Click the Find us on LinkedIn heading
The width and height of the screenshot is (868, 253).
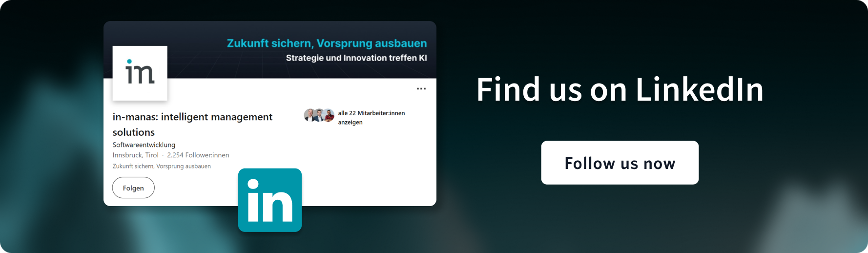pyautogui.click(x=620, y=89)
